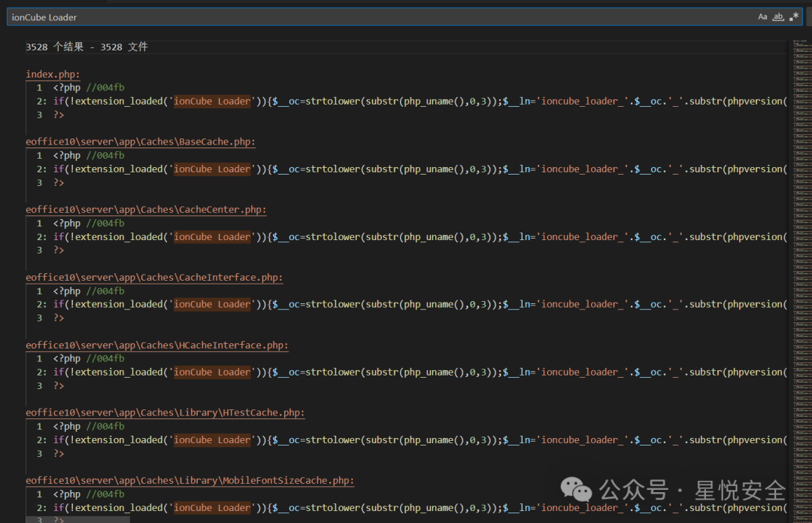This screenshot has width=812, height=523.
Task: Click highlighted 'ionCube Loader' match under MobileFontSizeCache.php
Action: (x=212, y=508)
